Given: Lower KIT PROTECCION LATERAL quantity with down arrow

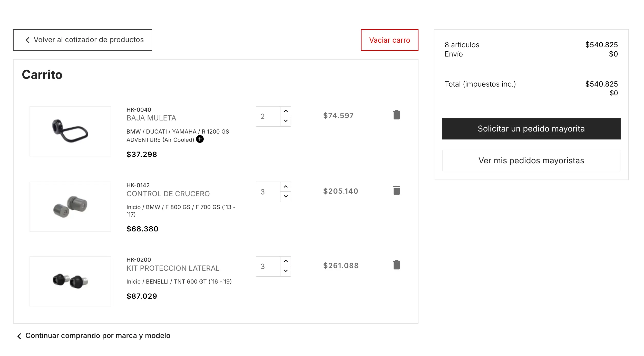Looking at the screenshot, I should pyautogui.click(x=286, y=271).
